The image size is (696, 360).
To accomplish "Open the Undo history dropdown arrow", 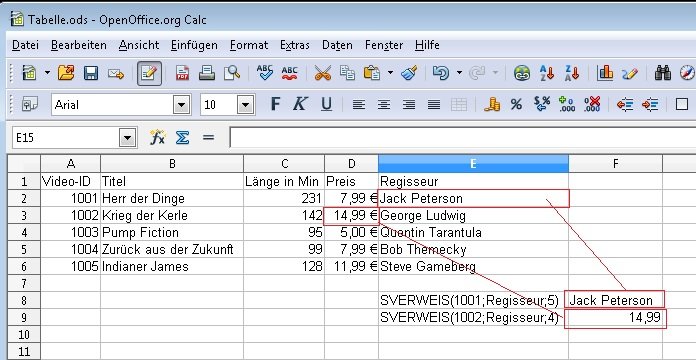I will tap(459, 72).
